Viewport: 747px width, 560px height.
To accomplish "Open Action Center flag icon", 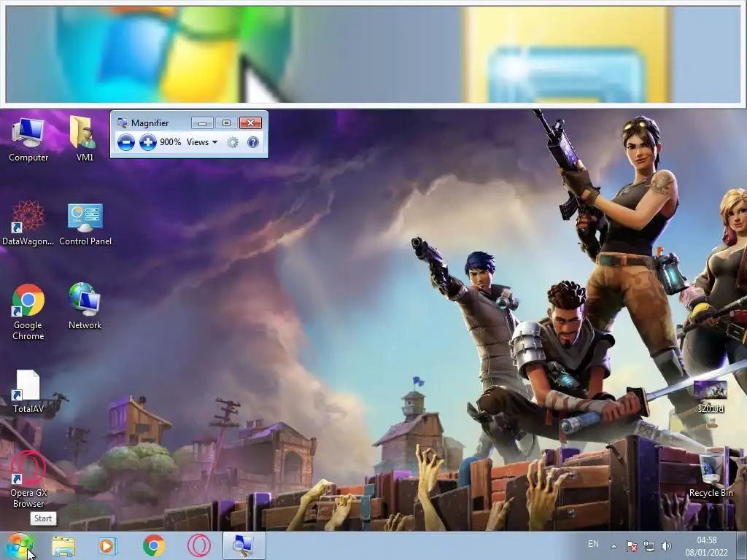I will (631, 546).
